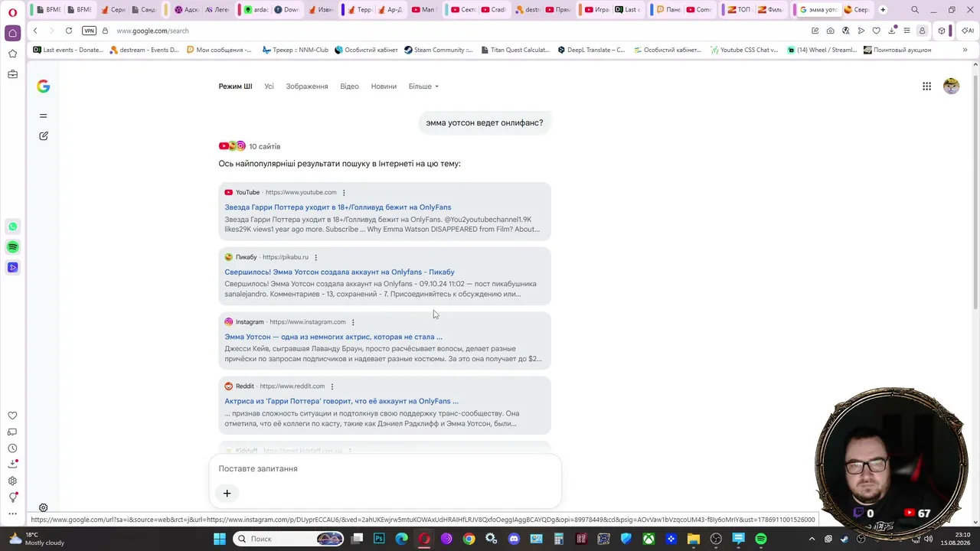Switch to the Відео tab
The height and width of the screenshot is (551, 980).
coord(349,86)
